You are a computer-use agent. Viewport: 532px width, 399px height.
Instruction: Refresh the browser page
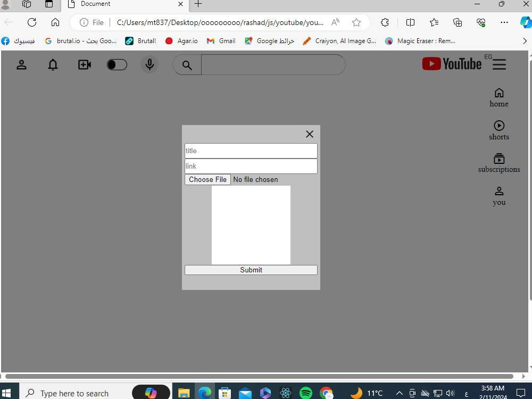pyautogui.click(x=32, y=22)
